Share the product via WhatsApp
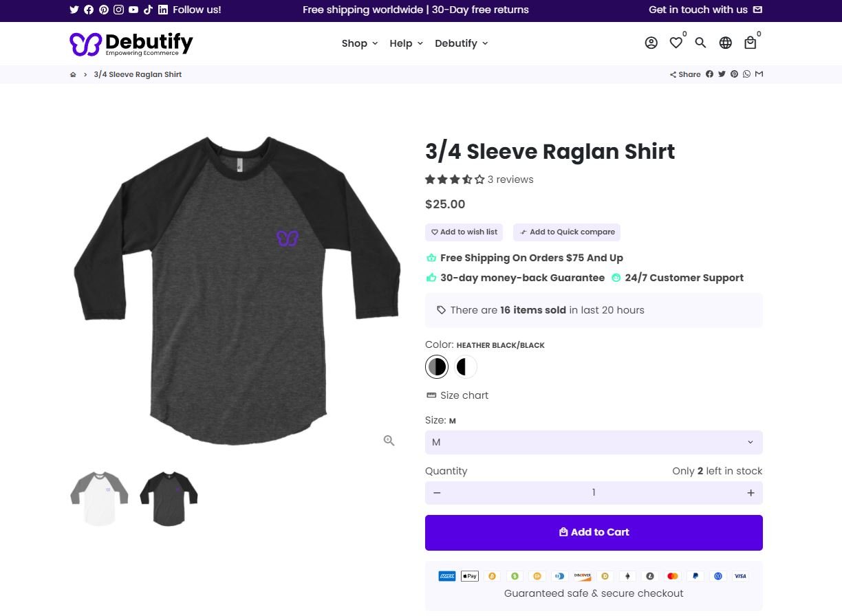This screenshot has width=842, height=616. pyautogui.click(x=746, y=74)
